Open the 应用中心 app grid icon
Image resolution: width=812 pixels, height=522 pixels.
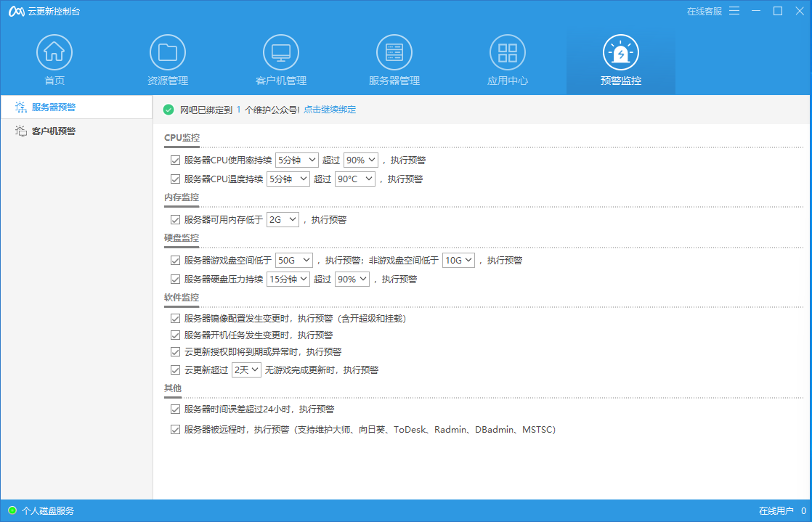click(x=508, y=51)
